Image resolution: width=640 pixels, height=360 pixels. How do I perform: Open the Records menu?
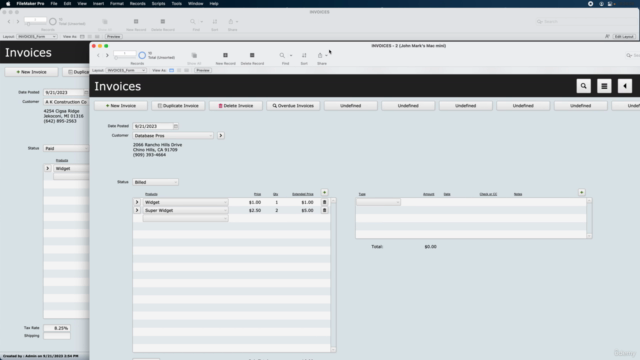138,4
